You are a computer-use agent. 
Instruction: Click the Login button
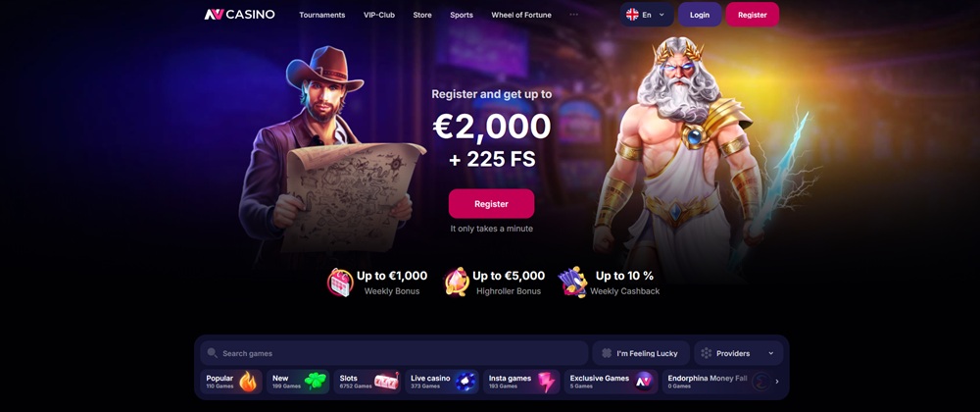(x=700, y=15)
